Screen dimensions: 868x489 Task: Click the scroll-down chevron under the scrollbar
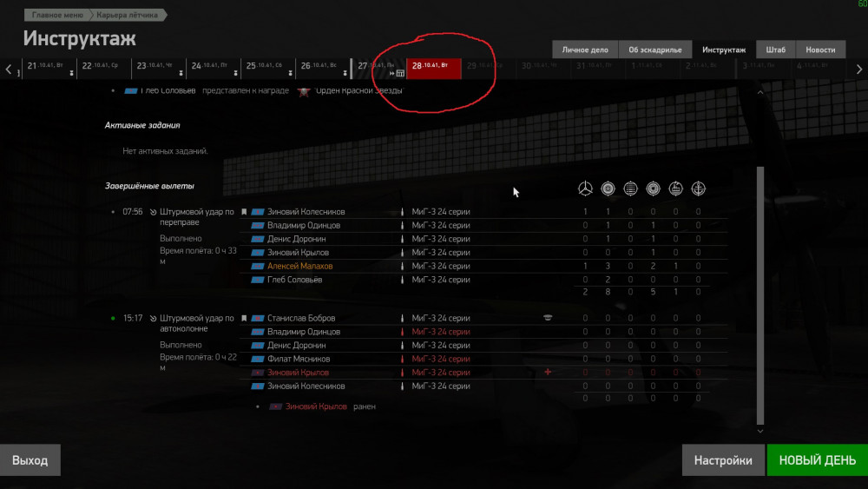coord(760,431)
